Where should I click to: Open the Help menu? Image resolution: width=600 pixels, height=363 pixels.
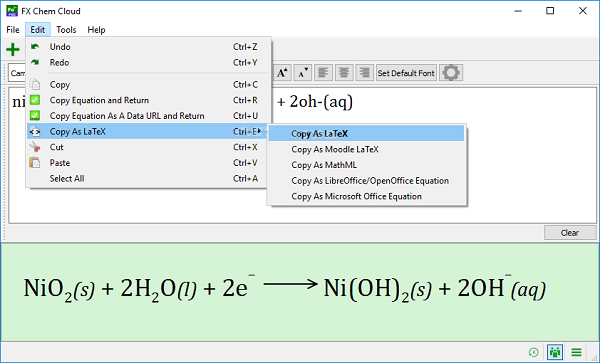click(96, 29)
